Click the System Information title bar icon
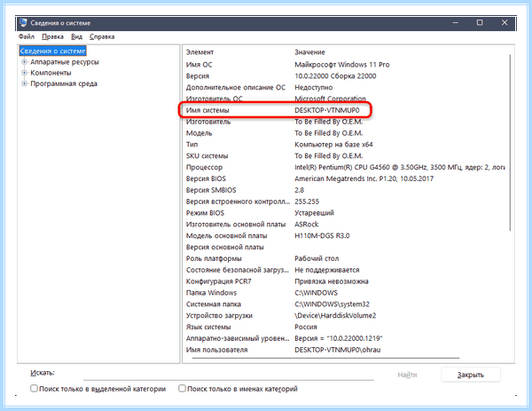Viewport: 532px width, 411px height. pos(23,23)
